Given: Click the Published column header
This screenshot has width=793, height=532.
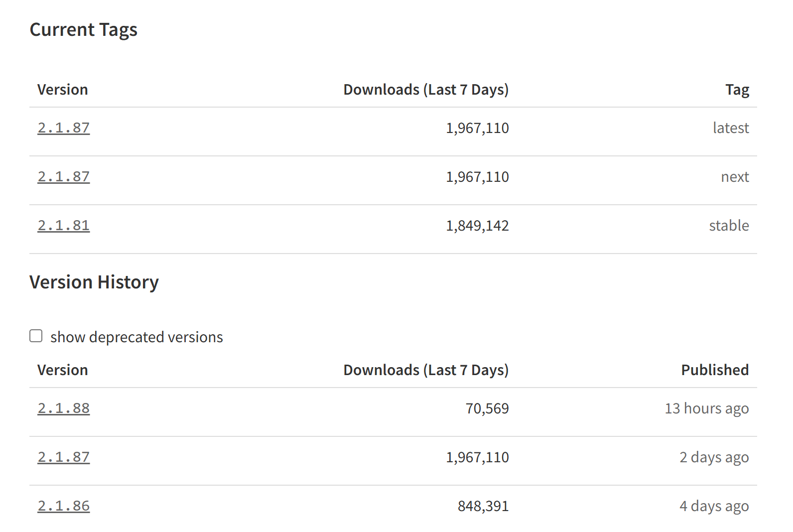Looking at the screenshot, I should [x=715, y=370].
